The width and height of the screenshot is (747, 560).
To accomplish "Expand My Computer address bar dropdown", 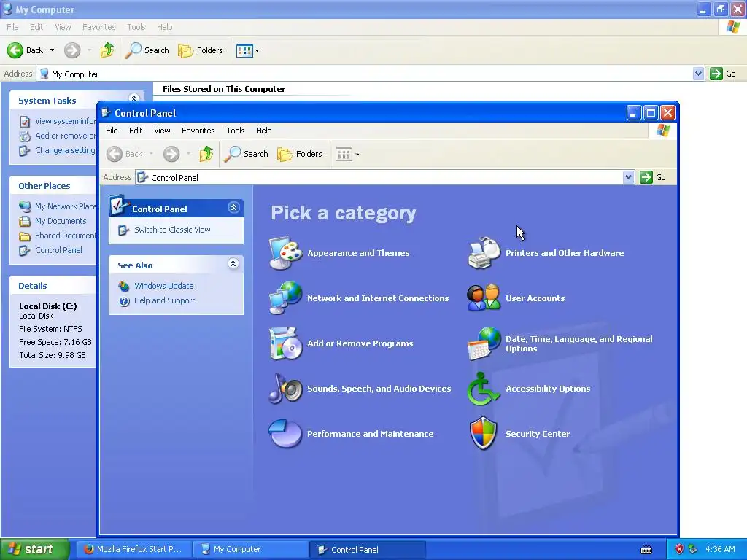I will (x=698, y=74).
